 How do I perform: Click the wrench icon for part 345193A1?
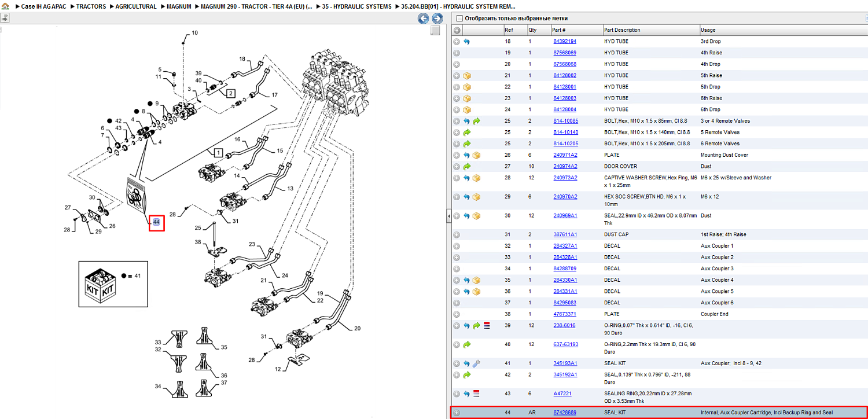point(476,363)
